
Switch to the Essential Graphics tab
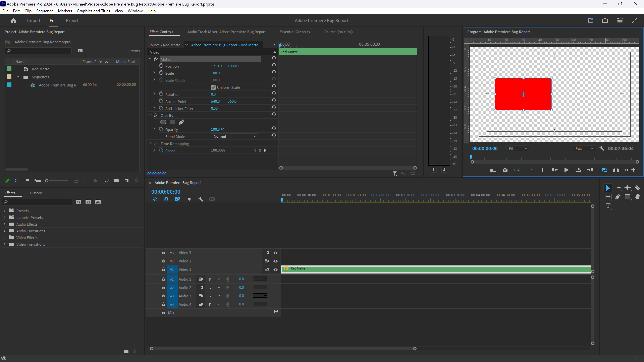295,32
